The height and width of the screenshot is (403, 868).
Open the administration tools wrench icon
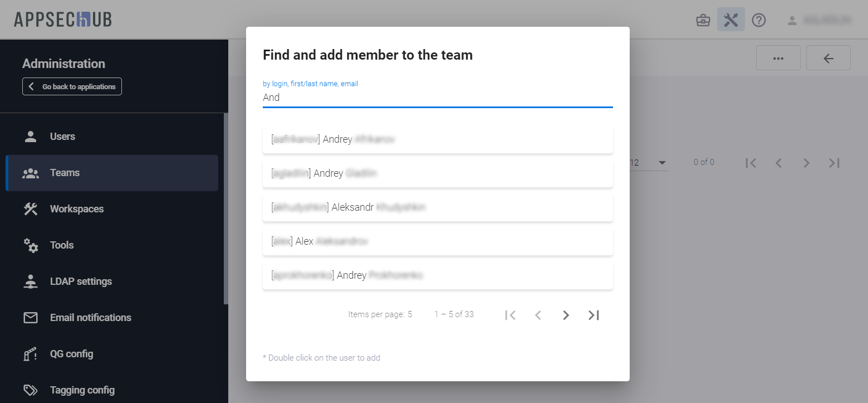730,21
